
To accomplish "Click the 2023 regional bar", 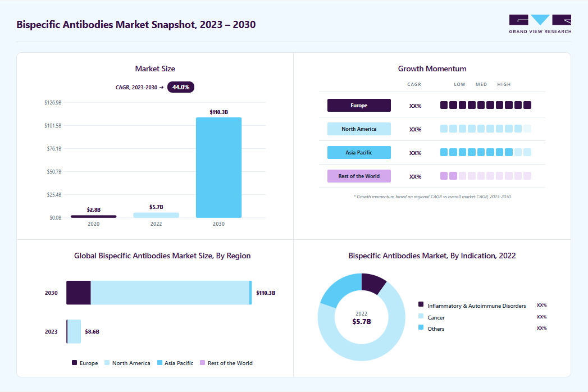I will click(74, 331).
